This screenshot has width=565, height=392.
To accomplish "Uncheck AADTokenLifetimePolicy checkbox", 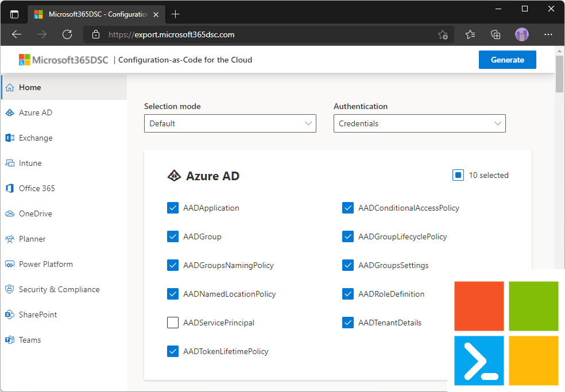I will 173,351.
